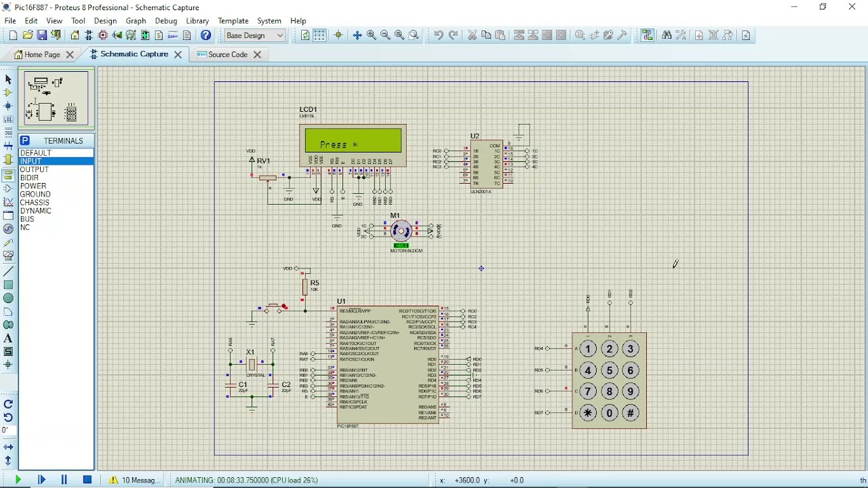
Task: Select OUTPUT in terminals list
Action: 35,169
